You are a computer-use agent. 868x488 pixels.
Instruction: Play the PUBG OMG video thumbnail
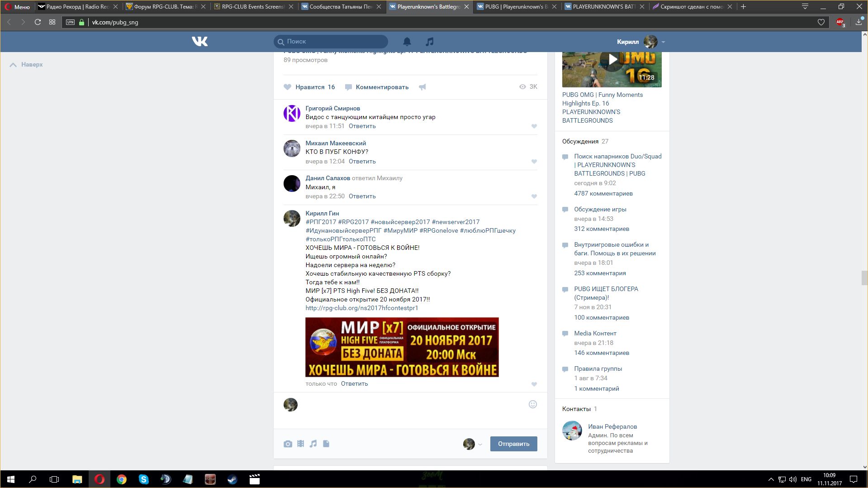click(x=612, y=60)
